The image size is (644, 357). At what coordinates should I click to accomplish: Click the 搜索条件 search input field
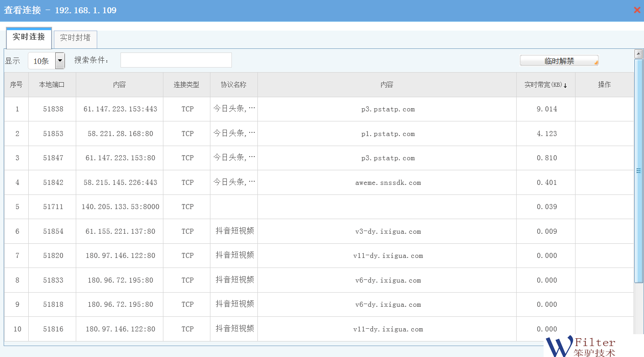point(176,60)
